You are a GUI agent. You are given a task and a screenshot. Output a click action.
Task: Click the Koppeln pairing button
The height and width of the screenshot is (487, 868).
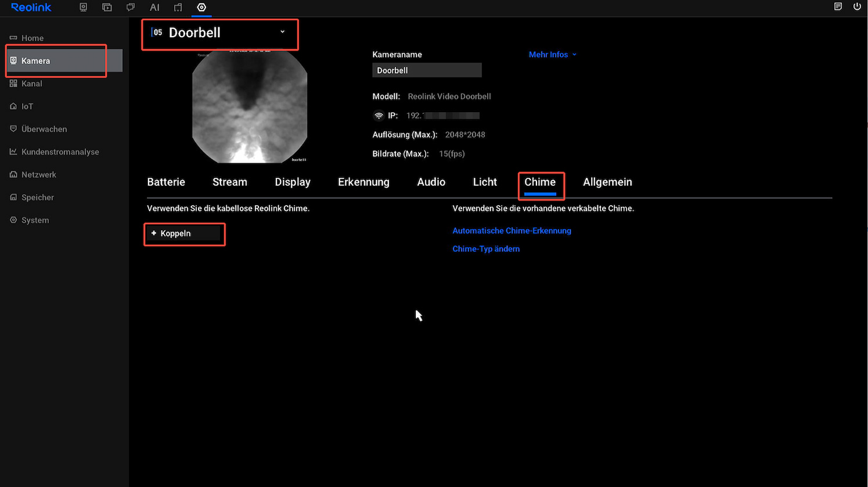pos(183,233)
